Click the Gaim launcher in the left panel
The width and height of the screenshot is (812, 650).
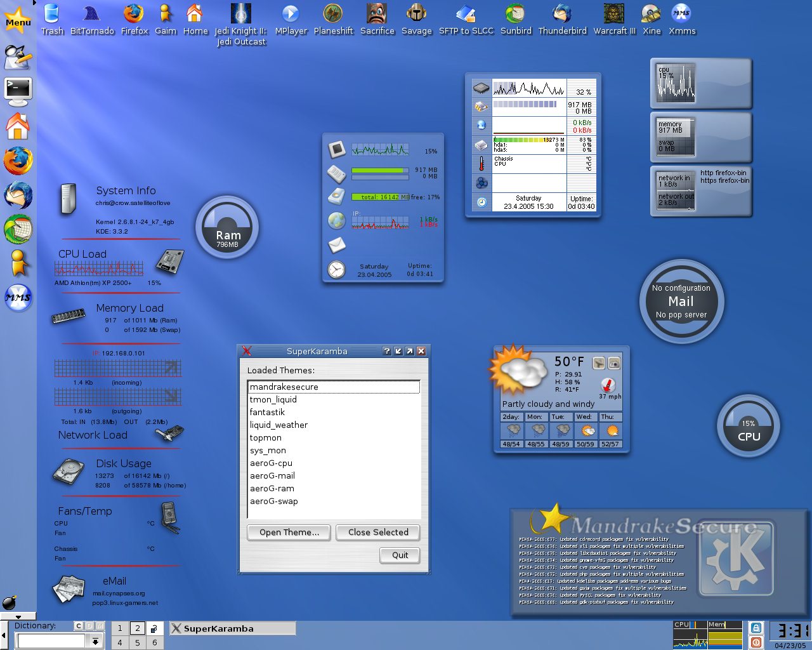19,263
